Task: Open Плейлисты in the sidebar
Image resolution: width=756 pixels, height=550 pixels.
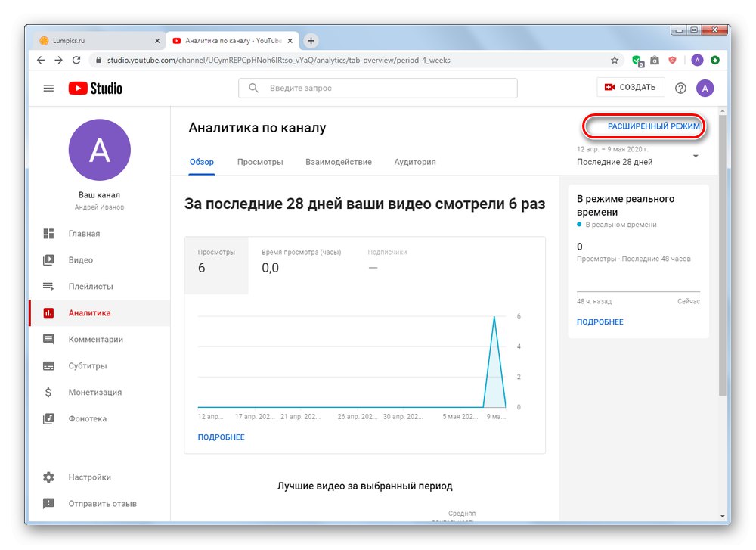Action: point(99,286)
